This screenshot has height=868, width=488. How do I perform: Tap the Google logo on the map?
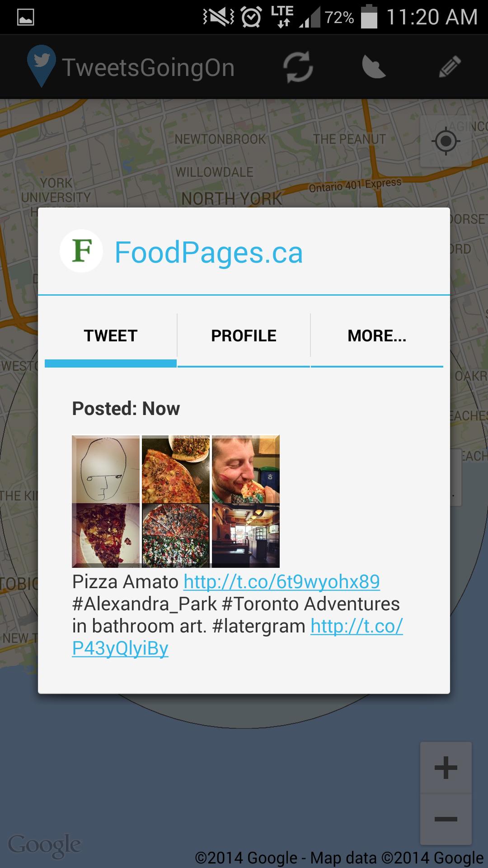tap(44, 844)
